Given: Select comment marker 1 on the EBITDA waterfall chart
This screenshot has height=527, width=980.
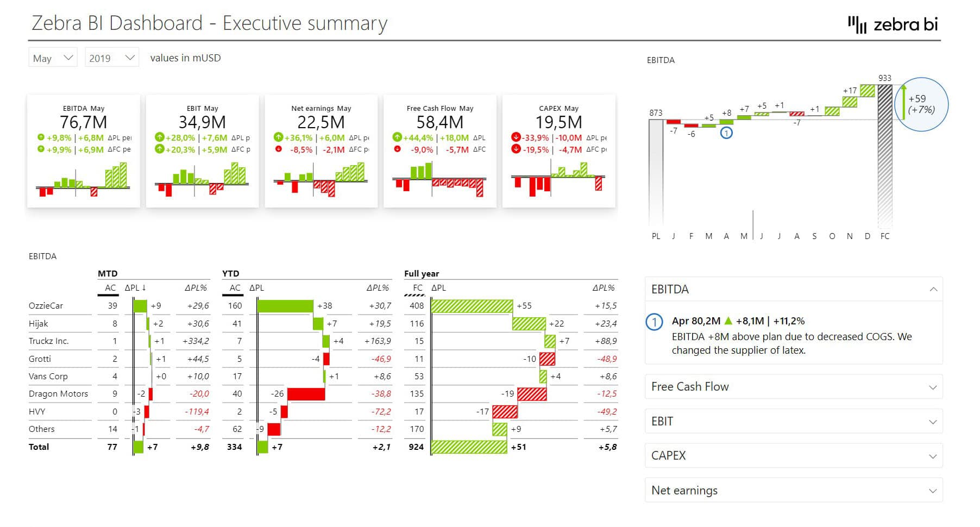Looking at the screenshot, I should 727,132.
